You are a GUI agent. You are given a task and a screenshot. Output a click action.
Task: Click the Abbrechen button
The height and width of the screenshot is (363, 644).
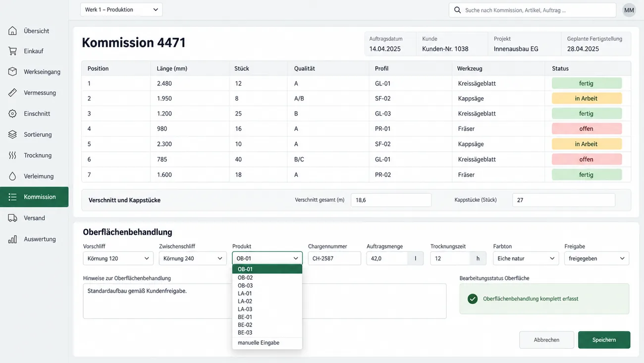pyautogui.click(x=546, y=340)
